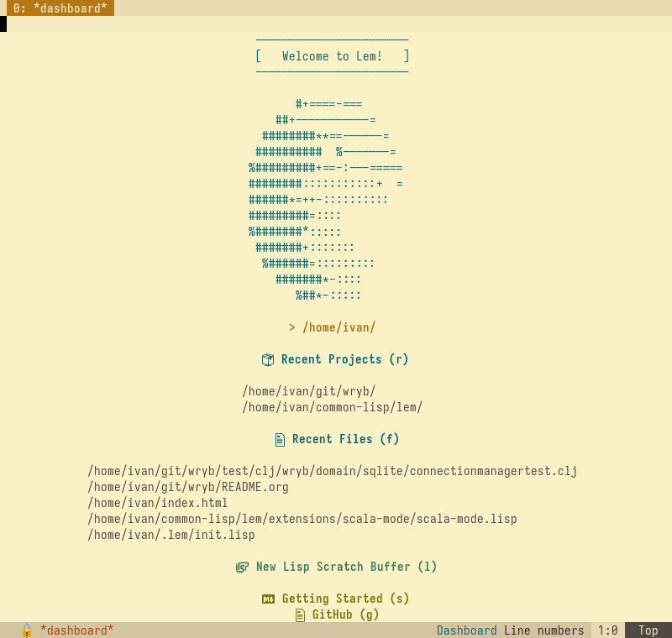Open project /home/ivan/common-lisp/lem/
Viewport: 672px width, 638px height.
[x=332, y=407]
